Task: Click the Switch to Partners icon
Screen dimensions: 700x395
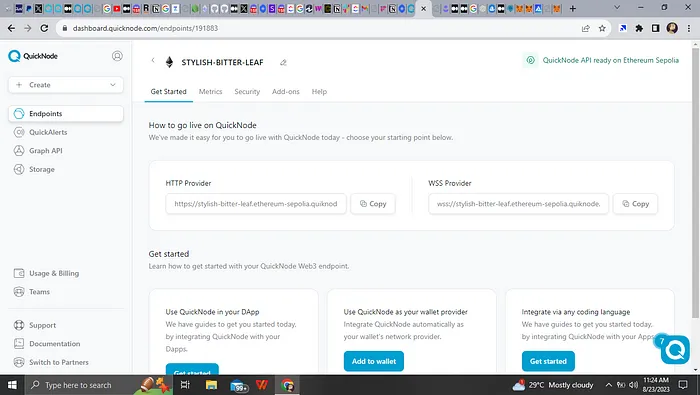Action: click(x=19, y=362)
